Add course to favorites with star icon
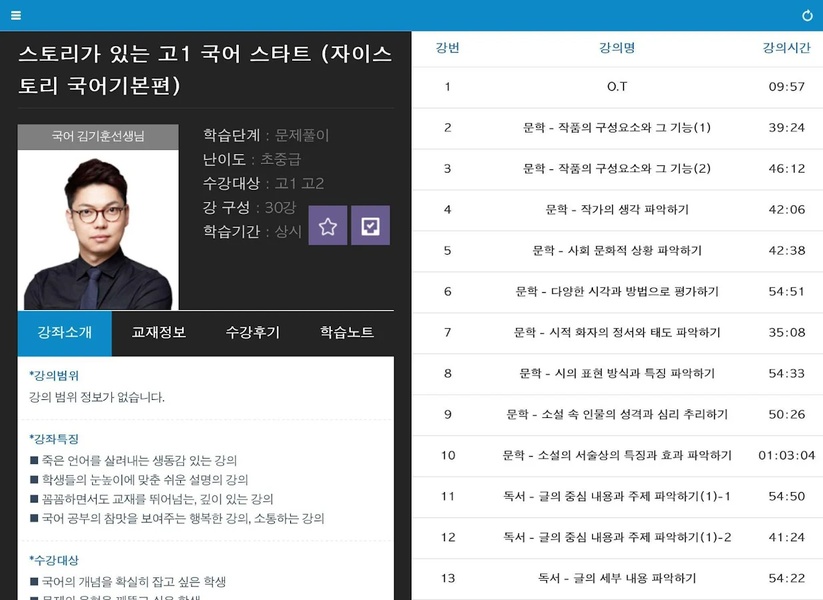The height and width of the screenshot is (600, 823). point(328,226)
